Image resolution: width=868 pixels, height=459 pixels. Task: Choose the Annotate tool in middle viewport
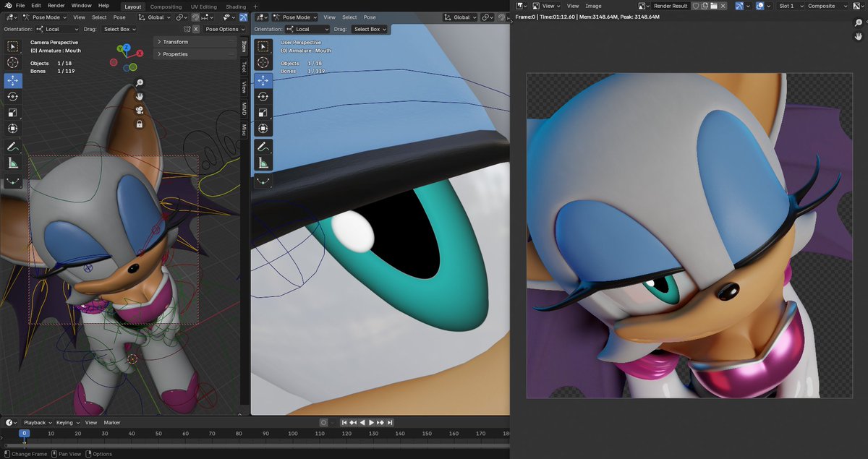(x=263, y=147)
